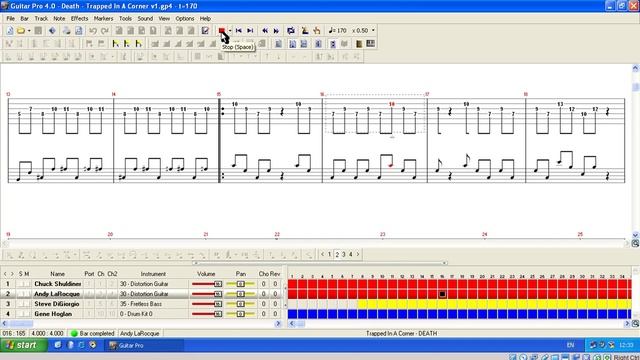
Task: Adjust the Steve DiGiorgio pan slider
Action: click(240, 304)
